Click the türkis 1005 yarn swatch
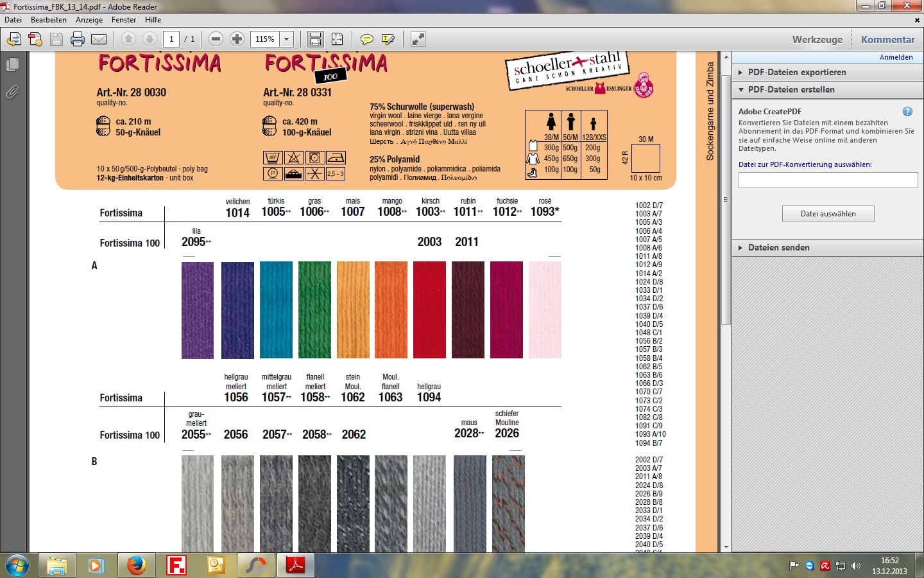Screen dimensions: 924x578 pyautogui.click(x=277, y=310)
